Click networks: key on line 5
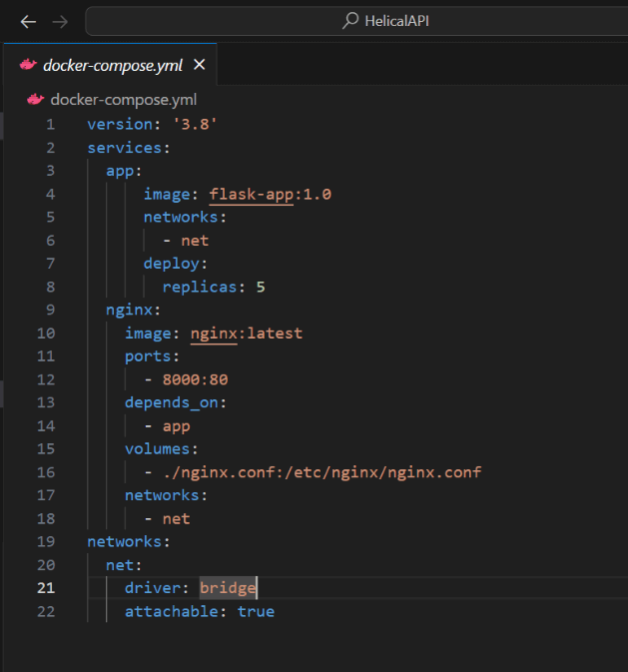 (185, 218)
